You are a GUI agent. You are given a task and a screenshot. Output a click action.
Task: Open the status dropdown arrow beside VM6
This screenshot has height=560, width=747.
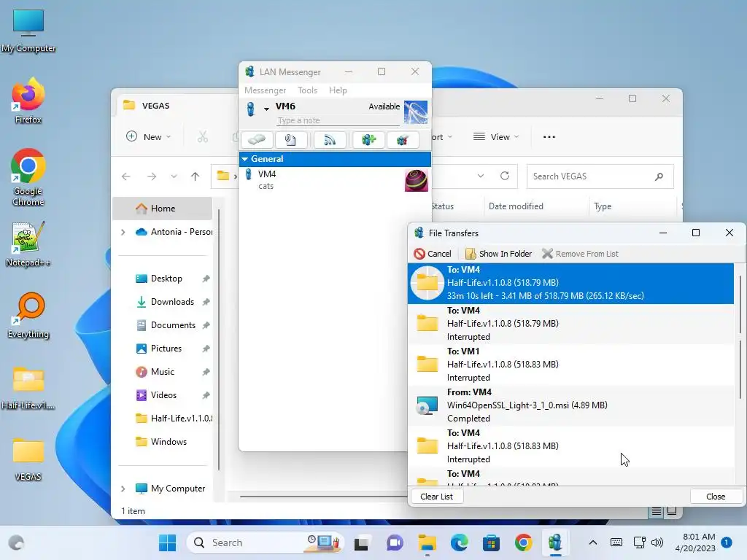tap(266, 109)
